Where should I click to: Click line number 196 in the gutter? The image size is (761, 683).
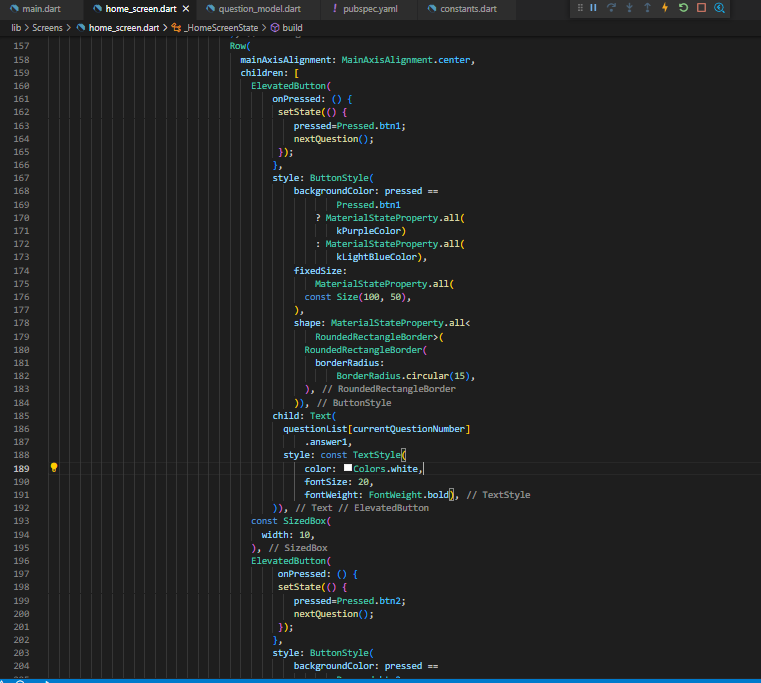click(21, 561)
